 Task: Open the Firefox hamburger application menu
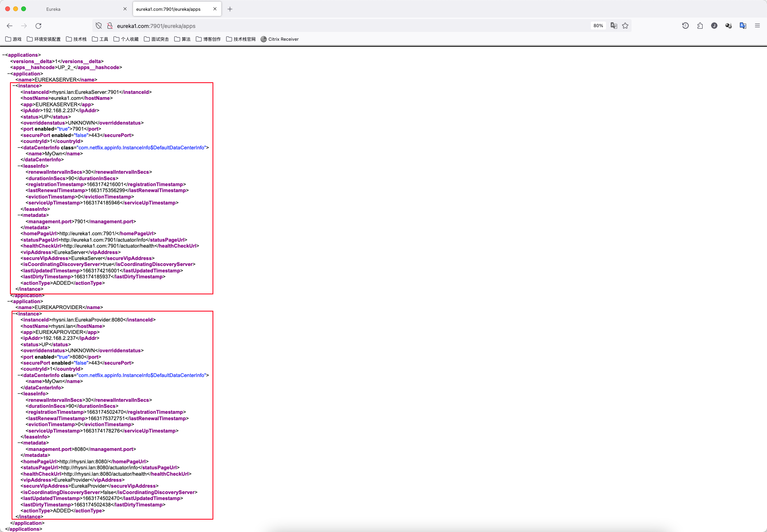(x=757, y=26)
